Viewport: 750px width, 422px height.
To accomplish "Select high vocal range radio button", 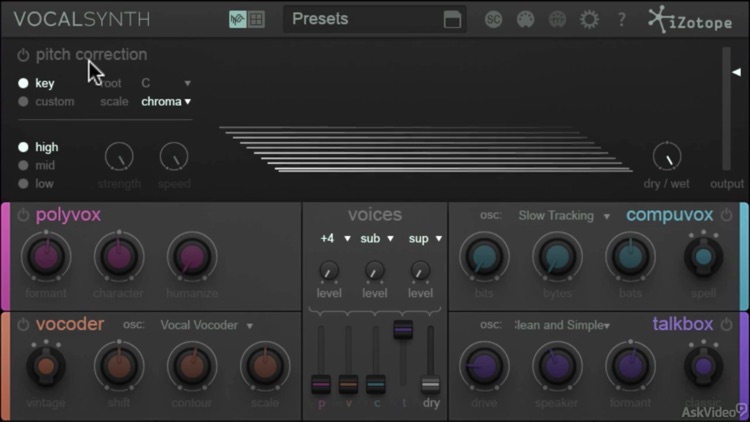I will tap(23, 147).
